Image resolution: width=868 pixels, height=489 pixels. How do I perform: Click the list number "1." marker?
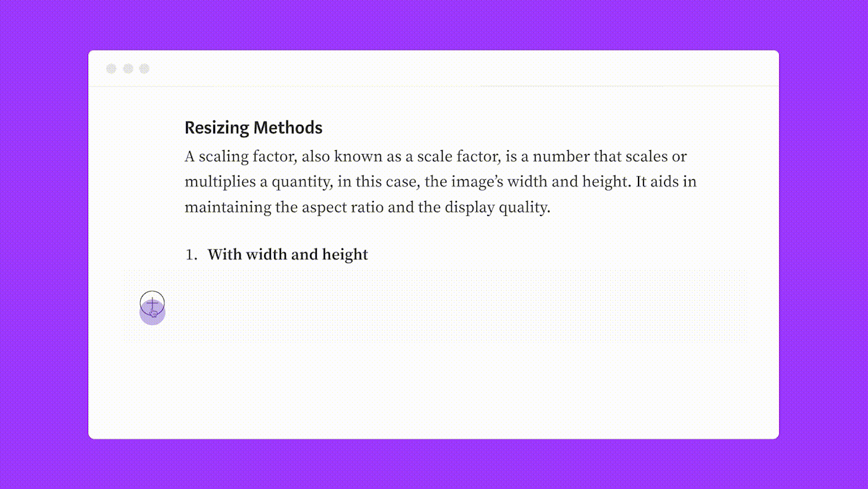pyautogui.click(x=191, y=254)
